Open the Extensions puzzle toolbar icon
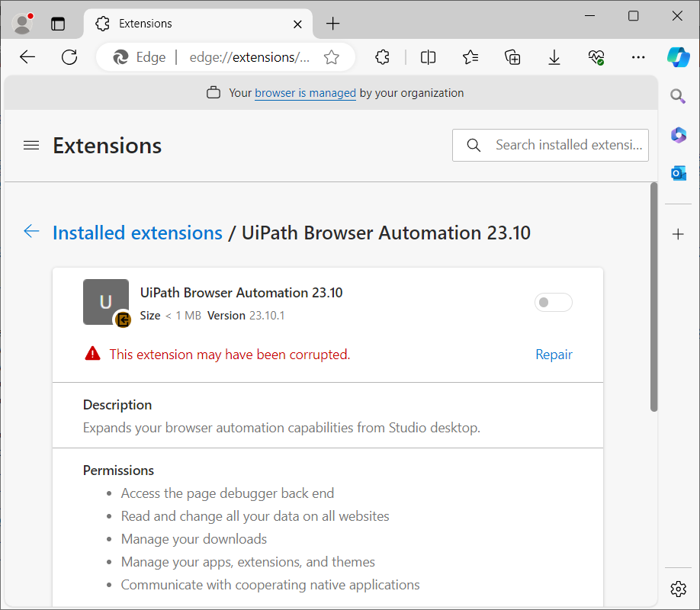The image size is (700, 610). pos(383,57)
